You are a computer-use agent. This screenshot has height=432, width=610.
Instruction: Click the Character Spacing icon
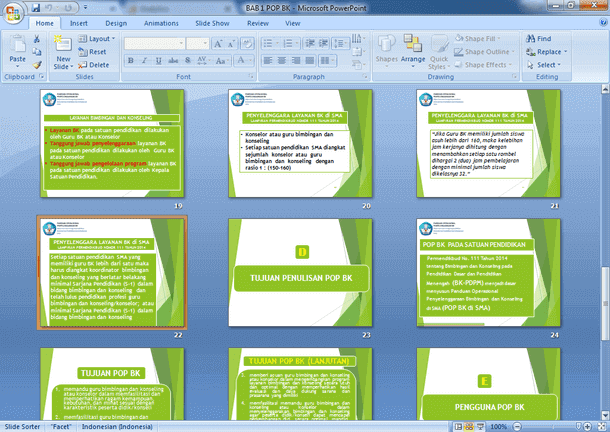tap(202, 60)
